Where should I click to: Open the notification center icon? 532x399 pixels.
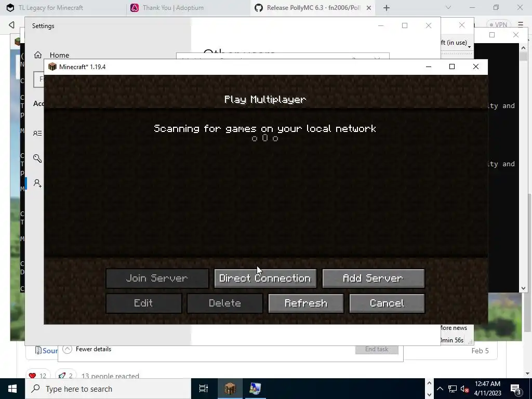pyautogui.click(x=516, y=389)
